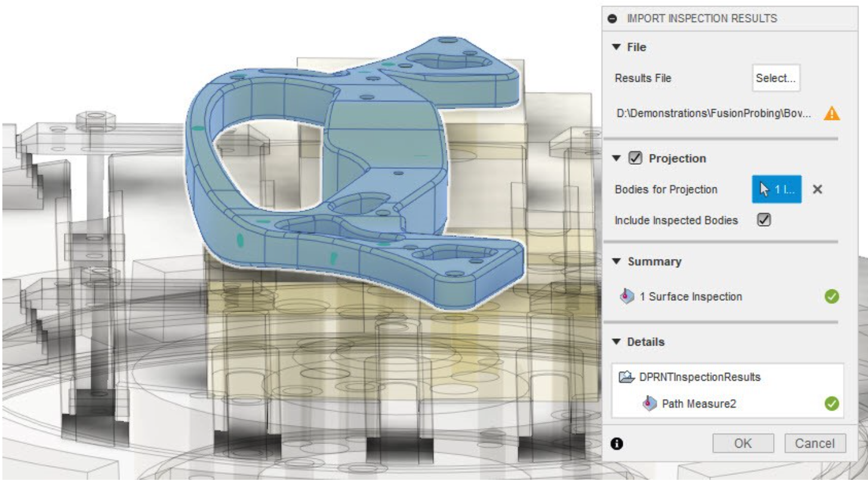Click the Surface Inspection probe icon
The height and width of the screenshot is (481, 868).
point(627,296)
